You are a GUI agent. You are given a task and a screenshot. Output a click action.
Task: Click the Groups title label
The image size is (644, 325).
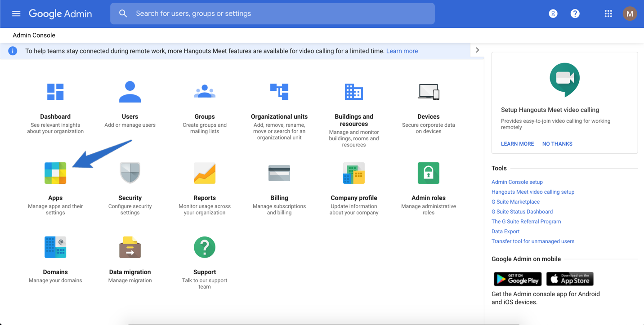[x=205, y=116]
